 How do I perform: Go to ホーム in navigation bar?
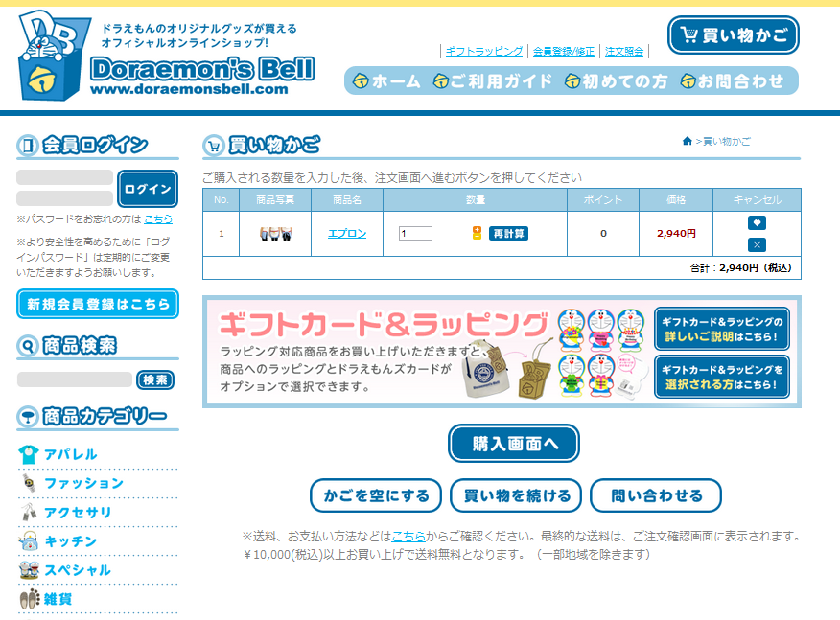coord(386,80)
